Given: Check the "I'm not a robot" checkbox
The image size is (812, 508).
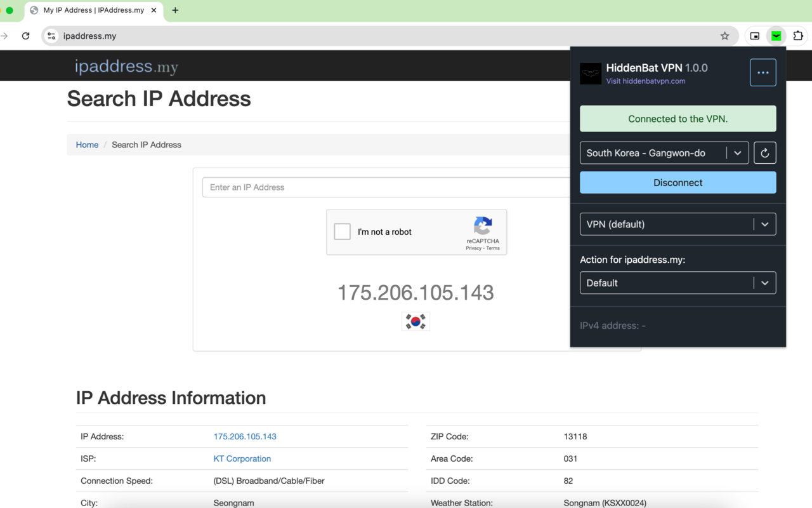Looking at the screenshot, I should (343, 232).
